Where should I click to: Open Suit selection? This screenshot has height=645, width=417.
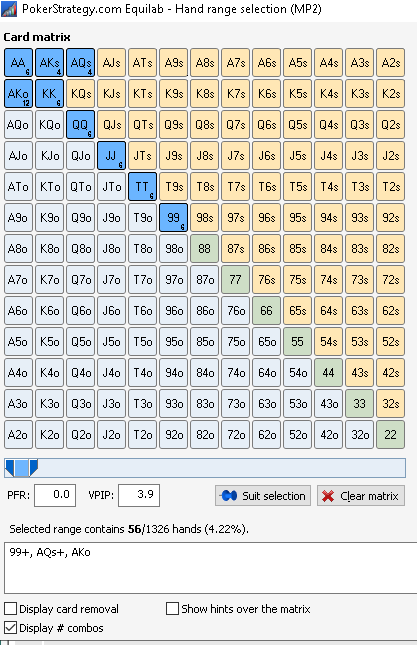263,496
